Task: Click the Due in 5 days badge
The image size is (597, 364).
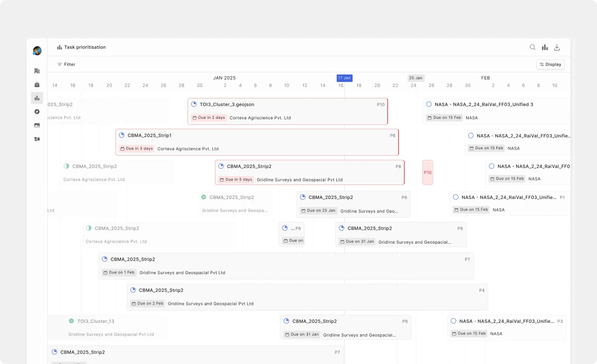Action: 236,180
